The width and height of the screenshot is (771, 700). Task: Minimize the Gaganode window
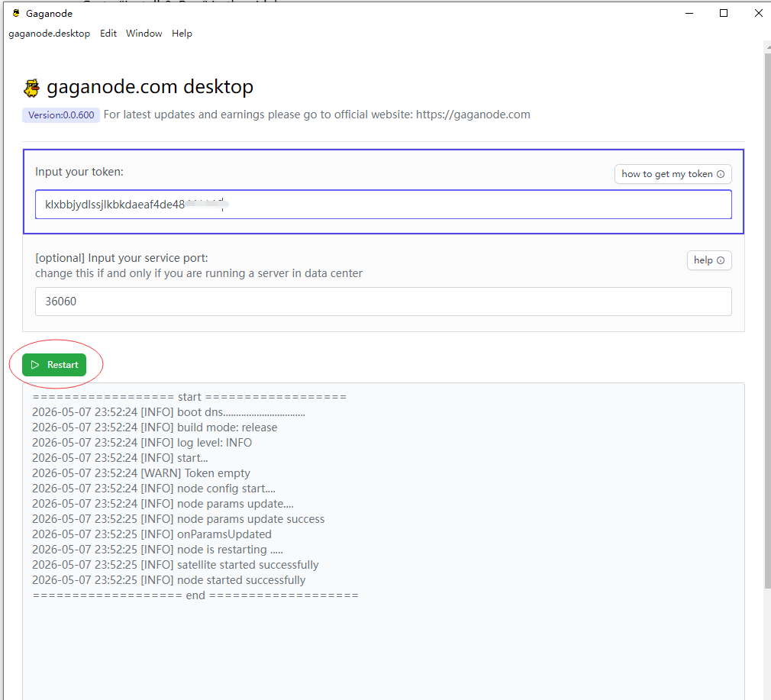pyautogui.click(x=689, y=13)
